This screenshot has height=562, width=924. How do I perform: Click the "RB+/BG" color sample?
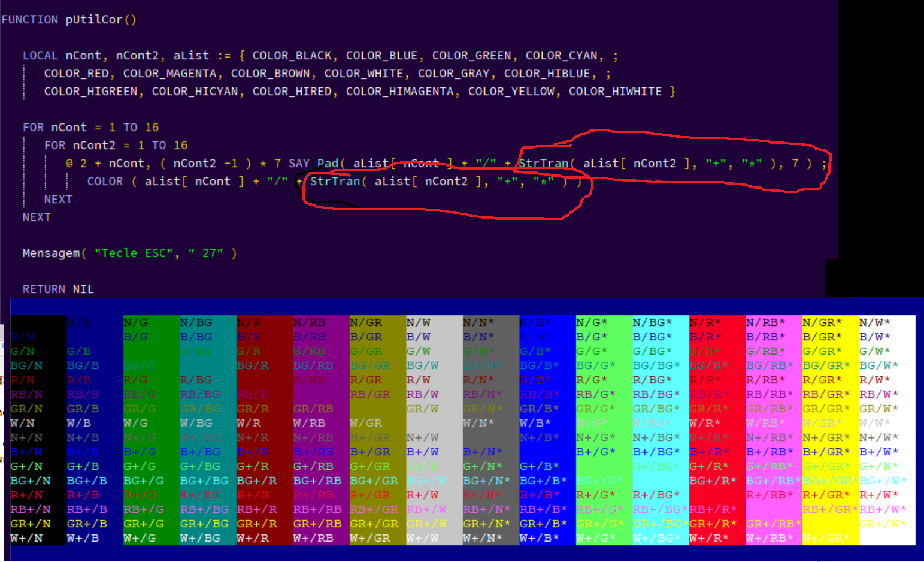(204, 509)
